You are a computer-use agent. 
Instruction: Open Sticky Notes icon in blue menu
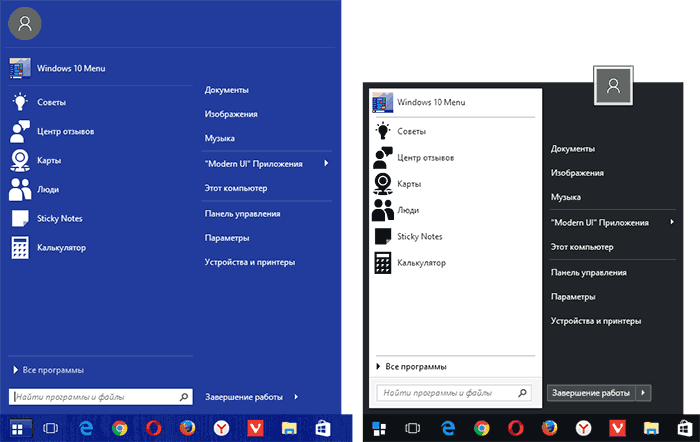pos(20,218)
